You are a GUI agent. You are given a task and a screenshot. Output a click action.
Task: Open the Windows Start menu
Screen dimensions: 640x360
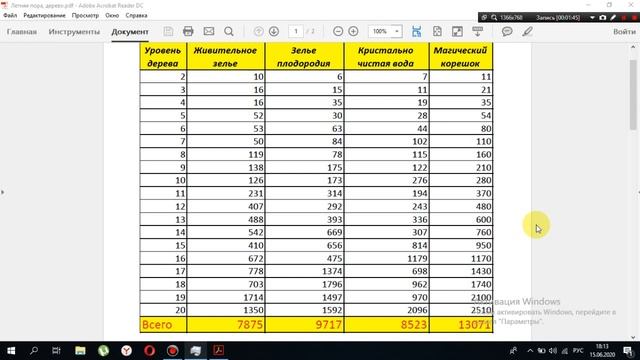pos(11,351)
